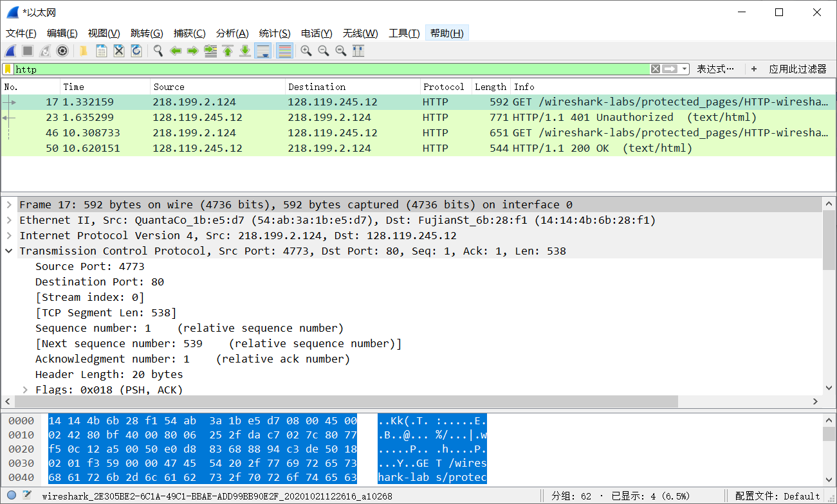Click into the http display filter field

pos(331,69)
